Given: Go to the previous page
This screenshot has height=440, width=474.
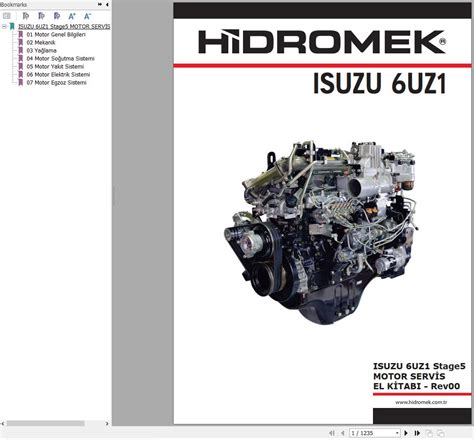Looking at the screenshot, I should pyautogui.click(x=342, y=433).
